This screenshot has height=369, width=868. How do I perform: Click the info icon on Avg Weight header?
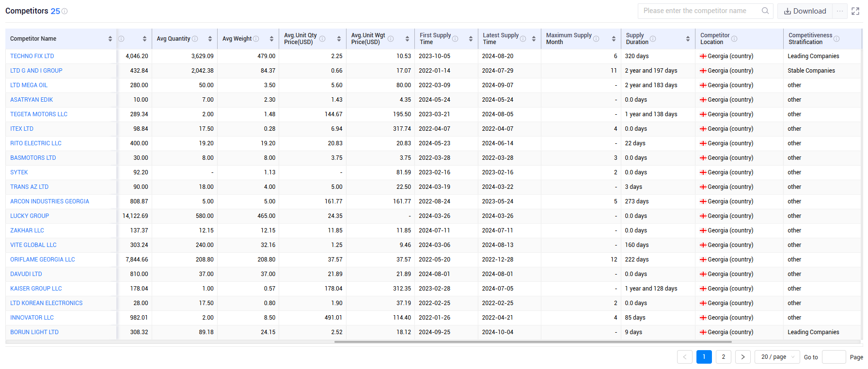coord(256,39)
